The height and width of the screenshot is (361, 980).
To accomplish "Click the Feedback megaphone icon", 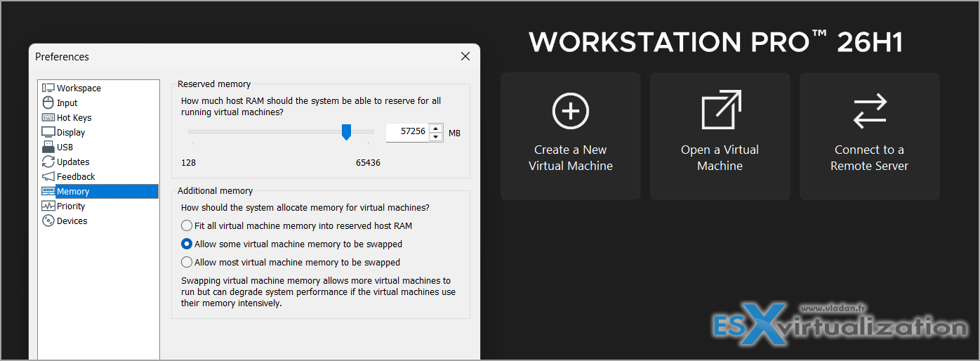I will (x=48, y=176).
